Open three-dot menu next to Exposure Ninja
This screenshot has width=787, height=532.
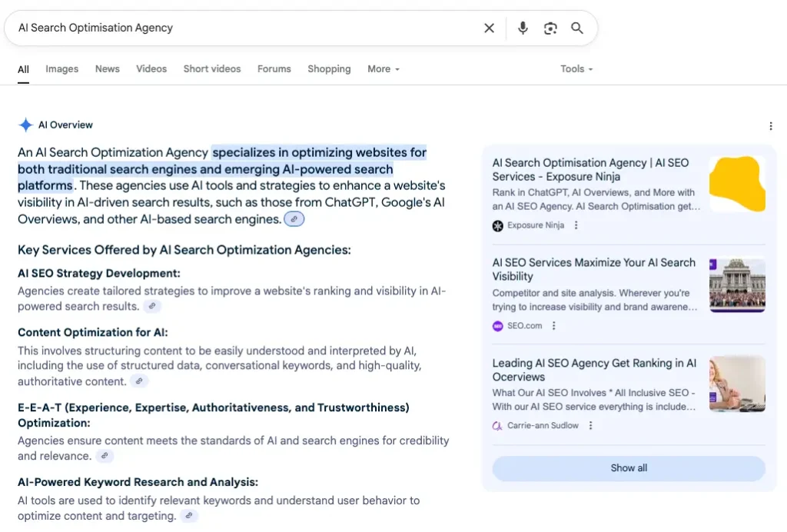(x=576, y=225)
